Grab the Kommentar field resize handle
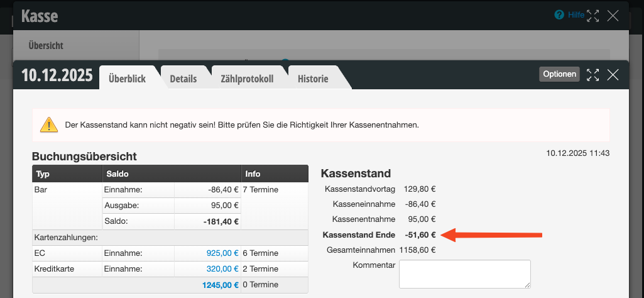The width and height of the screenshot is (644, 298). pyautogui.click(x=527, y=285)
